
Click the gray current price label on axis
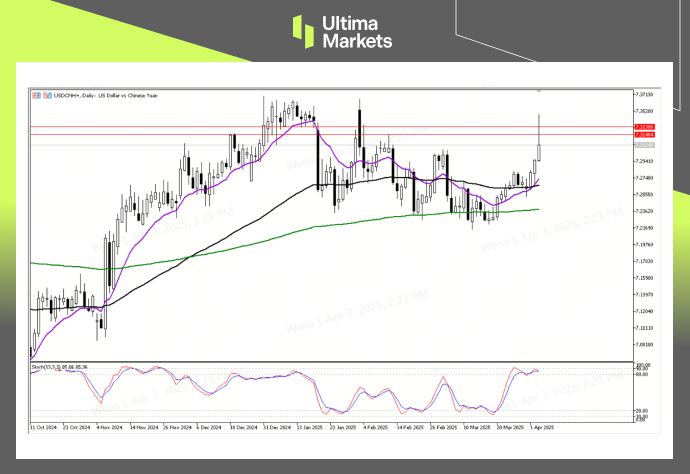tap(644, 146)
